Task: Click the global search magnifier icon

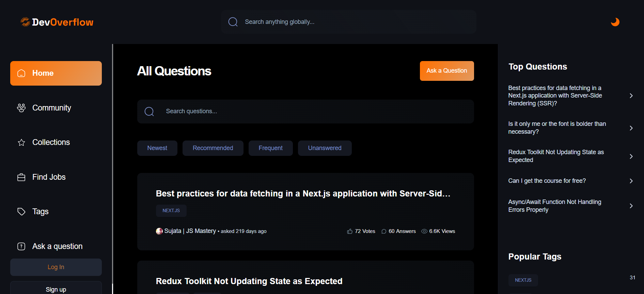Action: tap(233, 22)
